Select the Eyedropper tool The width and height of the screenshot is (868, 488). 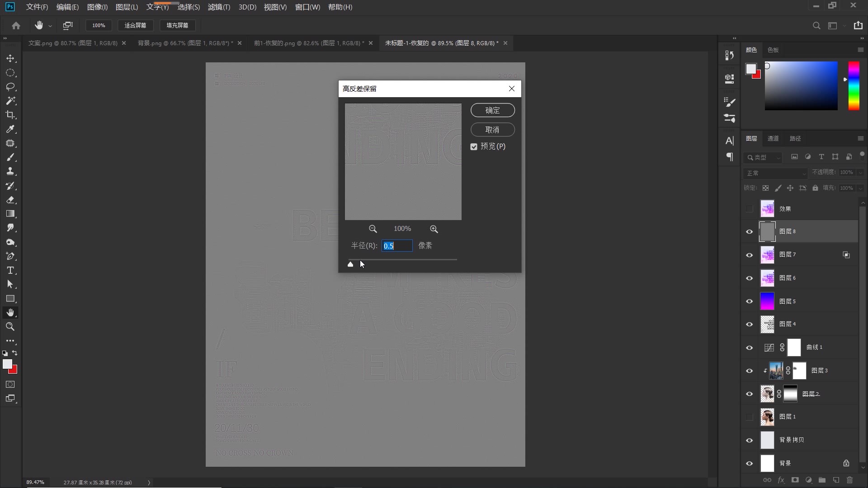point(10,129)
